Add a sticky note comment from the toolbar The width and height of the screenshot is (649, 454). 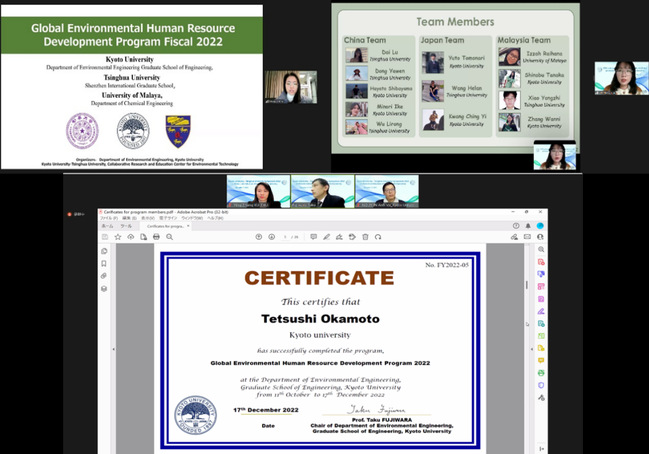tap(314, 237)
